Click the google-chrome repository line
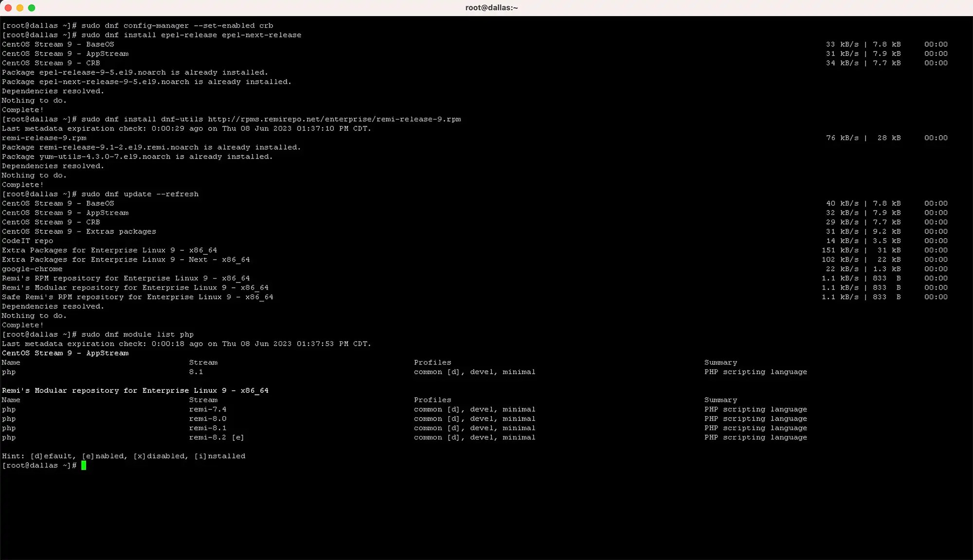The image size is (973, 560). point(32,269)
